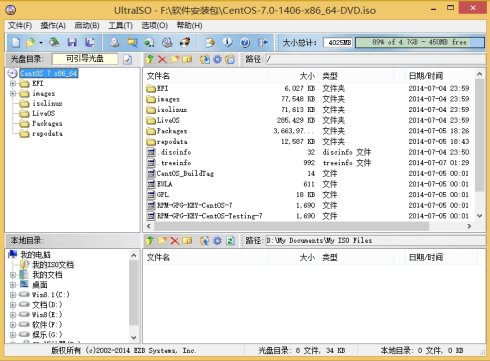The height and width of the screenshot is (361, 490).
Task: Click the Save As toolbar icon
Action: (89, 42)
